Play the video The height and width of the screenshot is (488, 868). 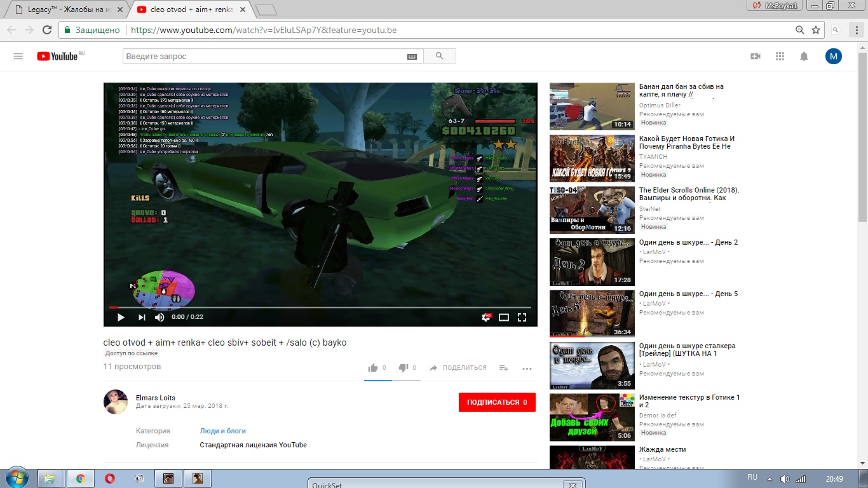click(121, 317)
